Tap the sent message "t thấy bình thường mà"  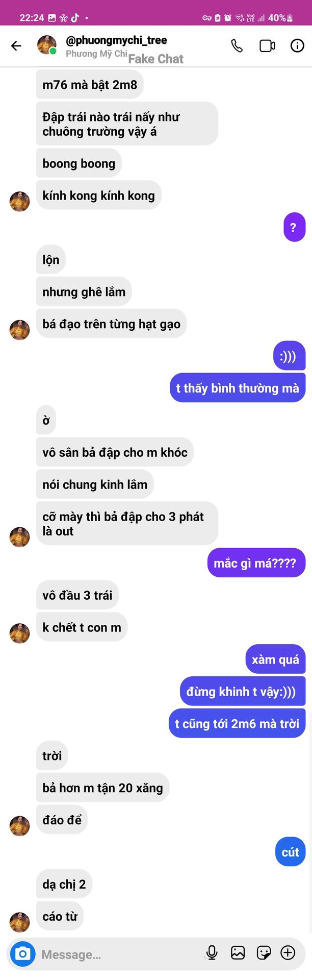pos(238,388)
